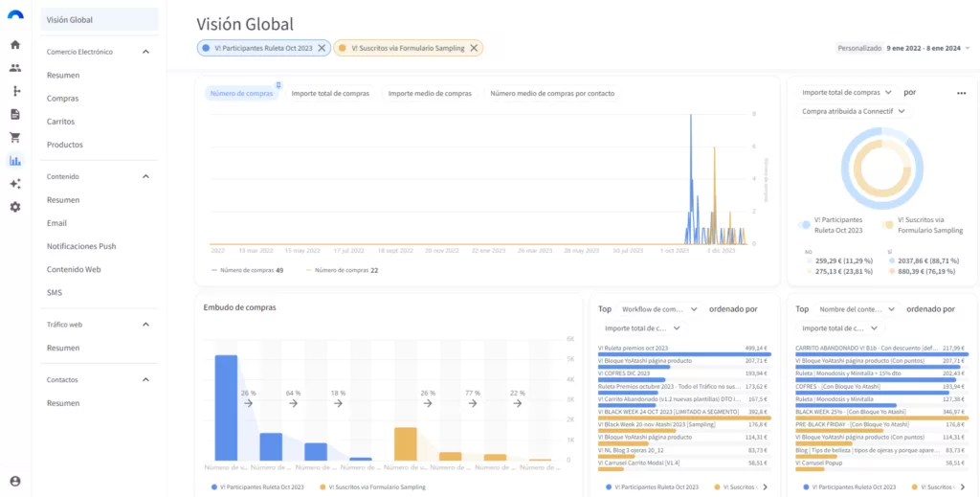Click the PRE-BLACK FRIDAY content row
This screenshot has height=497, width=980.
coord(880,426)
